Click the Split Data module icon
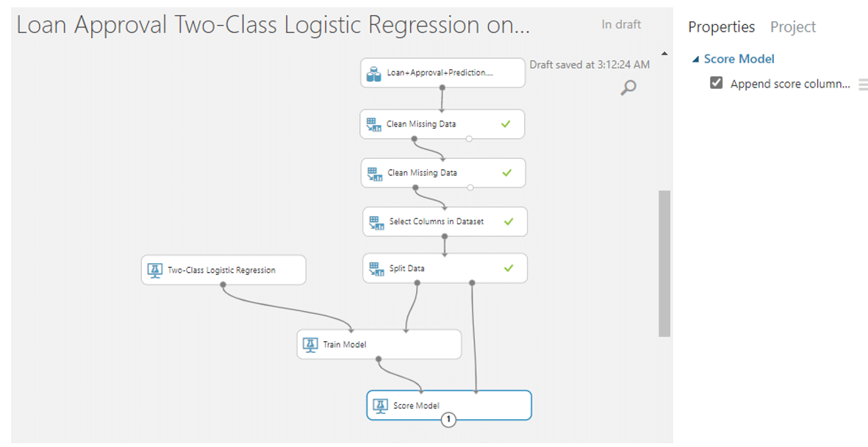This screenshot has height=447, width=868. click(x=376, y=268)
